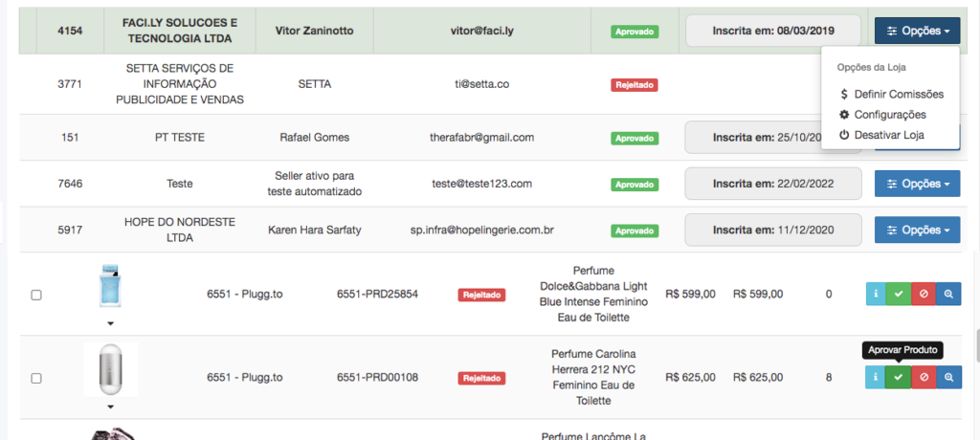Image resolution: width=980 pixels, height=440 pixels.
Task: Check the Dolce&Gabbana Light Blue row checkbox
Action: click(x=36, y=295)
